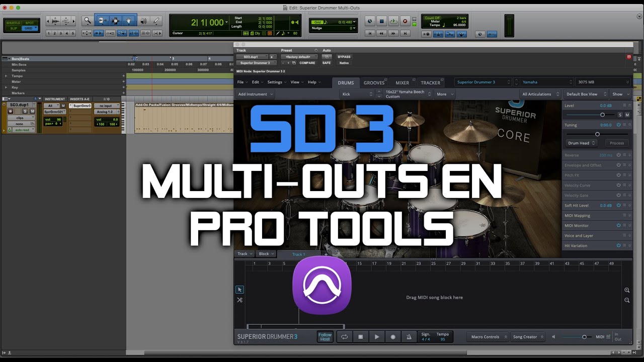Click the Process button under Tuning
644x362 pixels.
(x=617, y=143)
